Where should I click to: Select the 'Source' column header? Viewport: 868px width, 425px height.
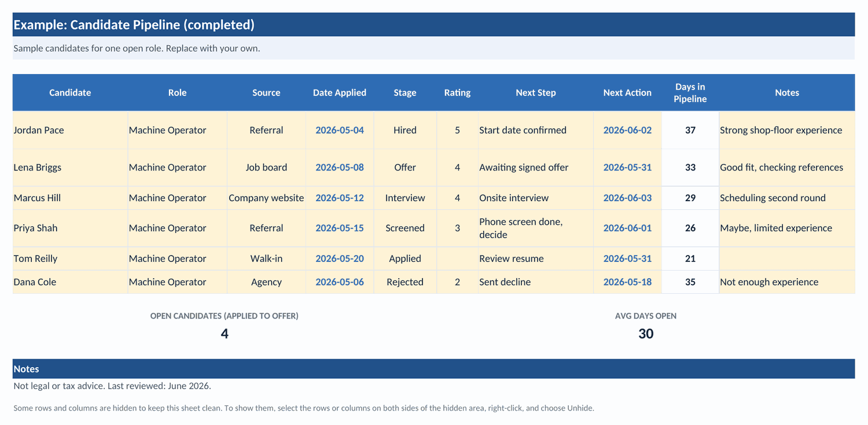[266, 93]
